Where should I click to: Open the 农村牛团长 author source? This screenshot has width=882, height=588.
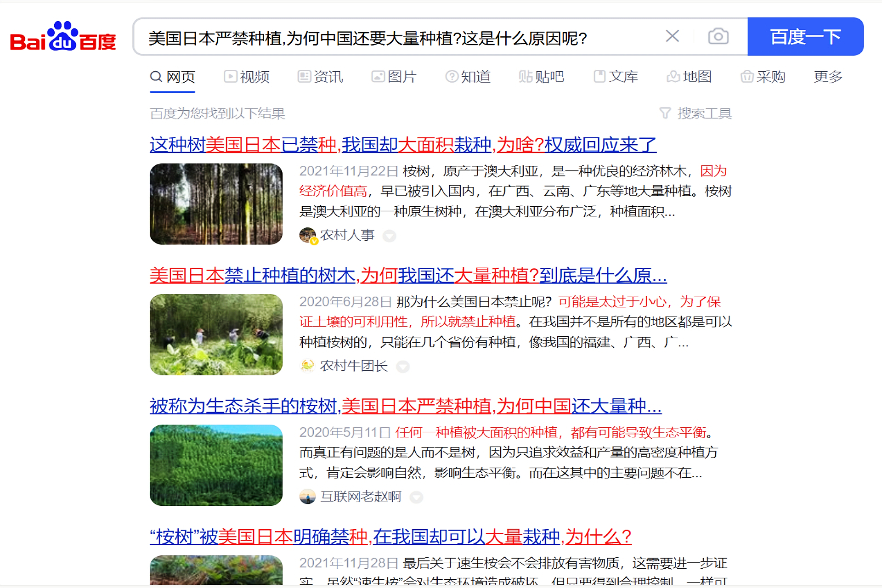click(x=354, y=366)
